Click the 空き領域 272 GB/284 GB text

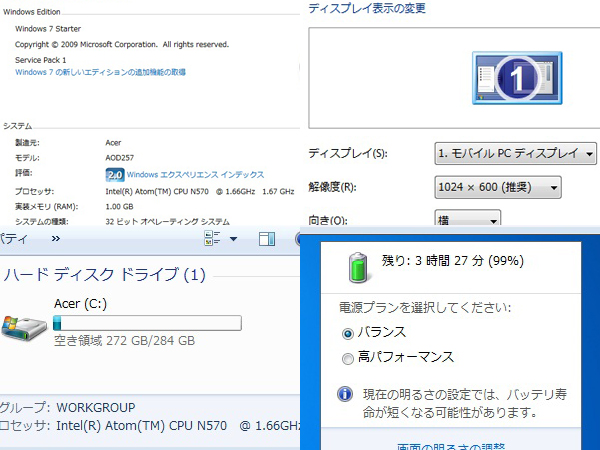click(x=124, y=340)
